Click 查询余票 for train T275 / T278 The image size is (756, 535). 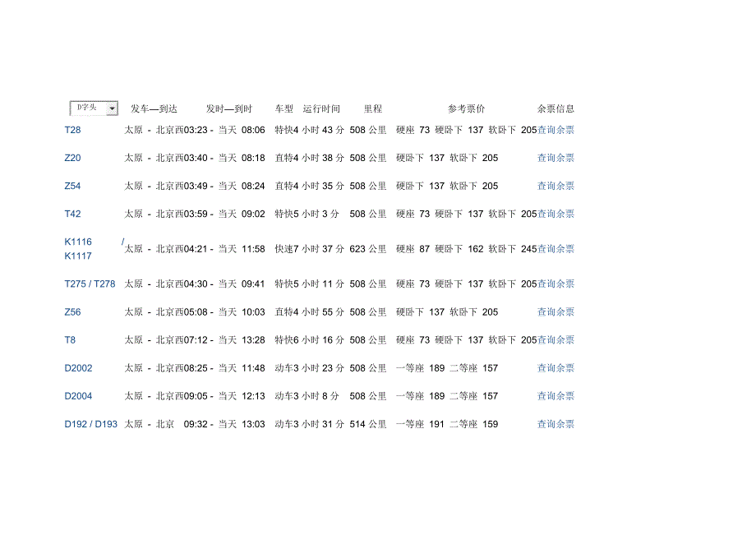coord(555,284)
